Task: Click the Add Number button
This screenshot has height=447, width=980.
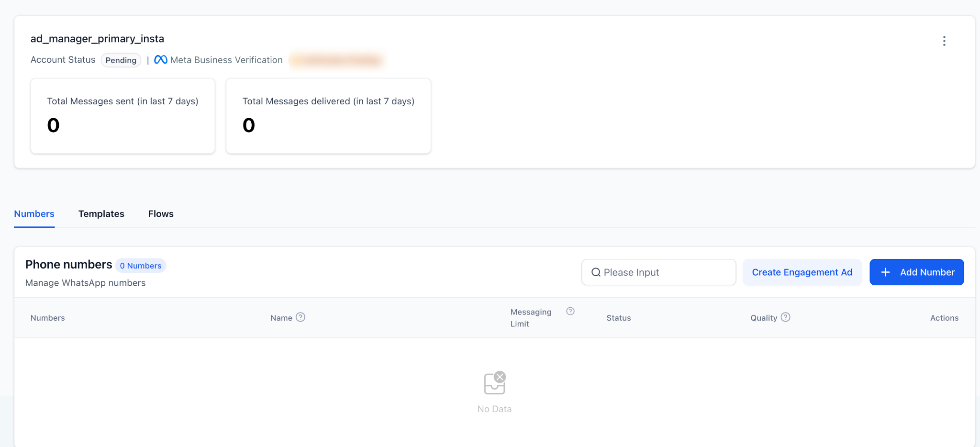Action: click(x=916, y=272)
